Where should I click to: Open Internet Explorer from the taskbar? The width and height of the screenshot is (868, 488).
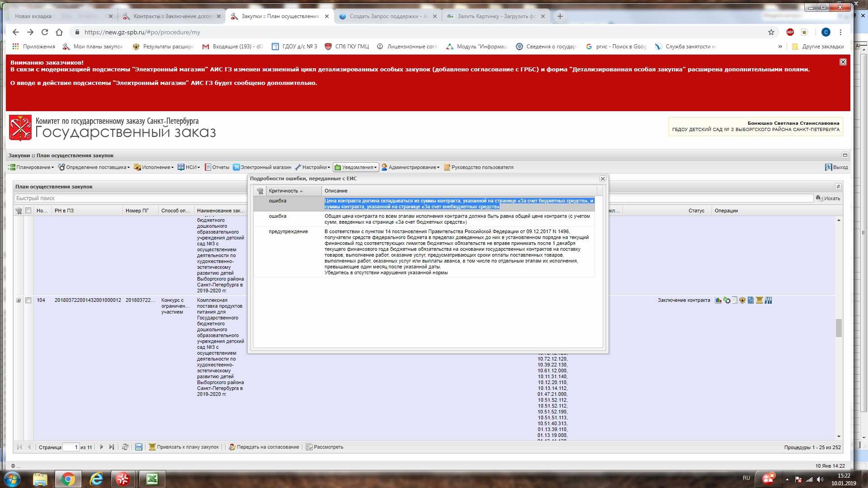click(x=96, y=479)
